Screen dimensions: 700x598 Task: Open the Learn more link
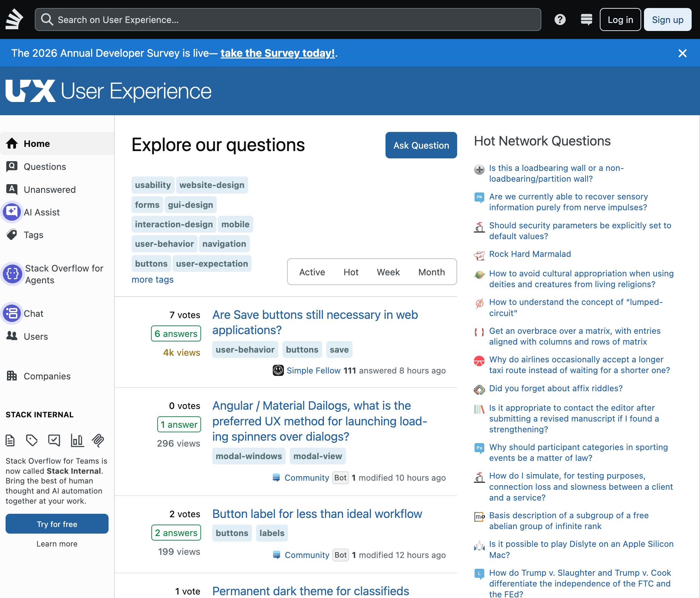(x=57, y=544)
